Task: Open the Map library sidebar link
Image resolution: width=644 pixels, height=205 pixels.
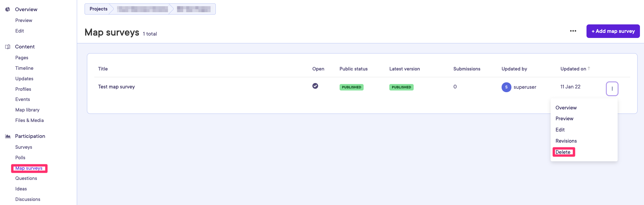Action: tap(27, 110)
